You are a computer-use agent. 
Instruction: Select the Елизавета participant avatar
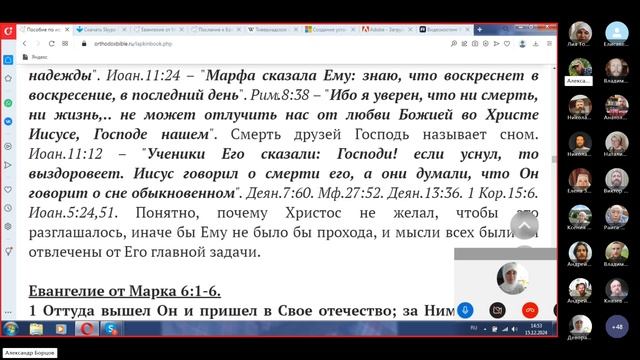coord(617,32)
